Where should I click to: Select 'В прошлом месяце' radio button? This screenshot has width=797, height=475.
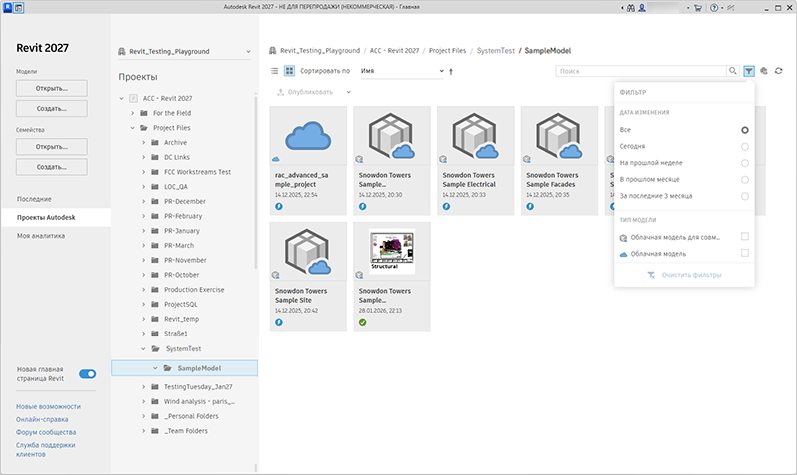pos(745,180)
